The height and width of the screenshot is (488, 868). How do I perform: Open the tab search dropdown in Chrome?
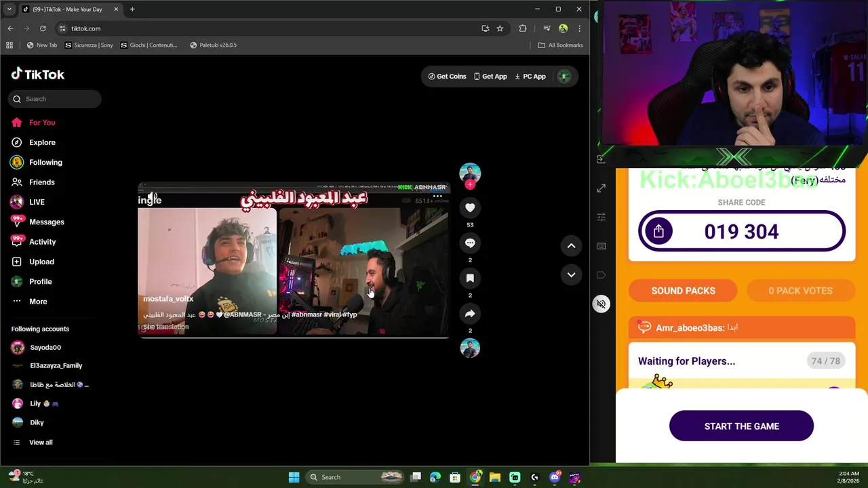(9, 9)
